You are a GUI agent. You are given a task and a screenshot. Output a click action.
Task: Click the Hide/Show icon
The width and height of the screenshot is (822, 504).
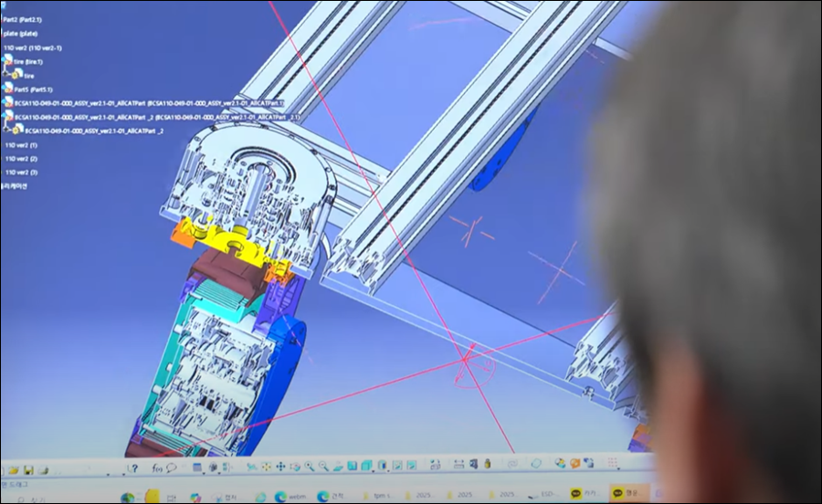point(397,466)
